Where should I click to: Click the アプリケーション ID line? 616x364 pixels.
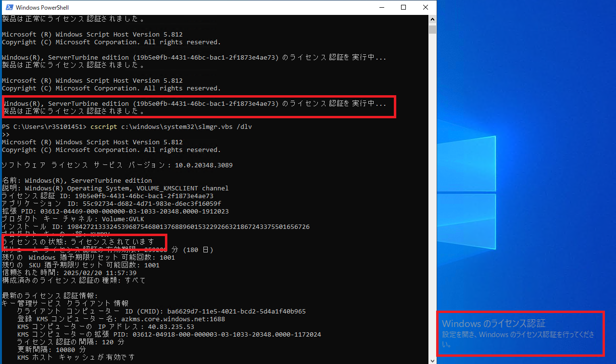pyautogui.click(x=112, y=204)
